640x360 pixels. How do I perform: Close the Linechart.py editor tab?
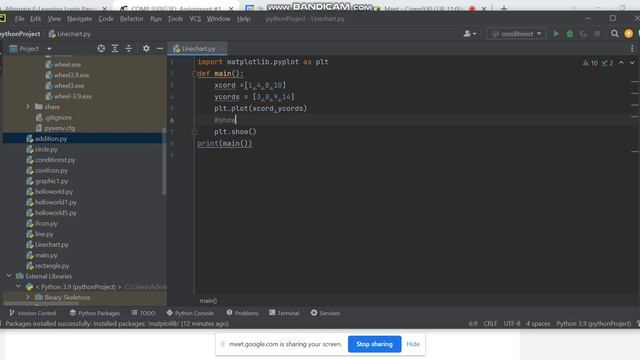coord(222,49)
